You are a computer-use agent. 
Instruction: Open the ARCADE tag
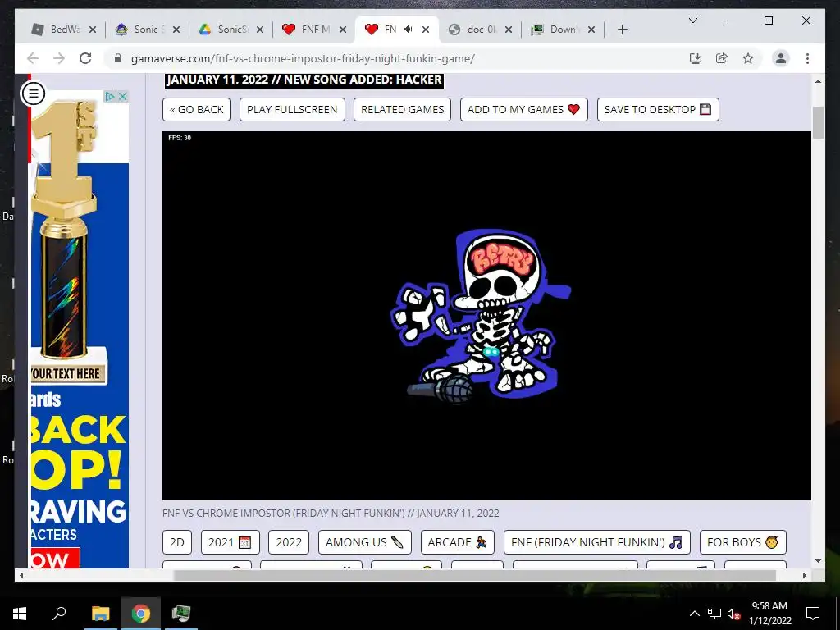(458, 542)
